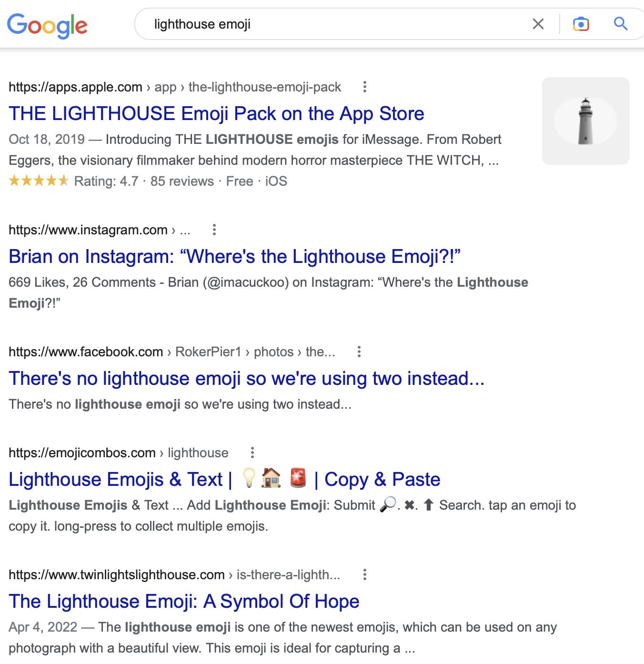This screenshot has height=664, width=644.
Task: Click the www.facebook.com RokerPier1 breadcrumb
Action: 171,352
